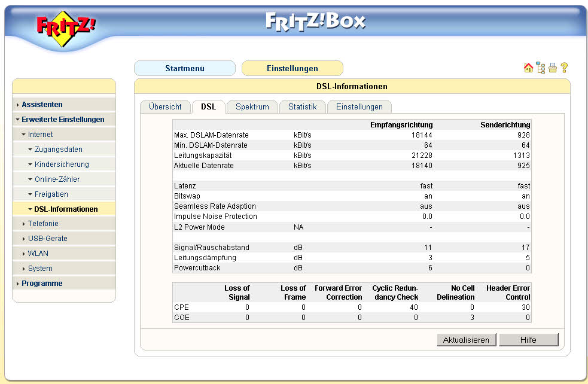588x384 pixels.
Task: Open WLAN in the sidebar
Action: 38,254
